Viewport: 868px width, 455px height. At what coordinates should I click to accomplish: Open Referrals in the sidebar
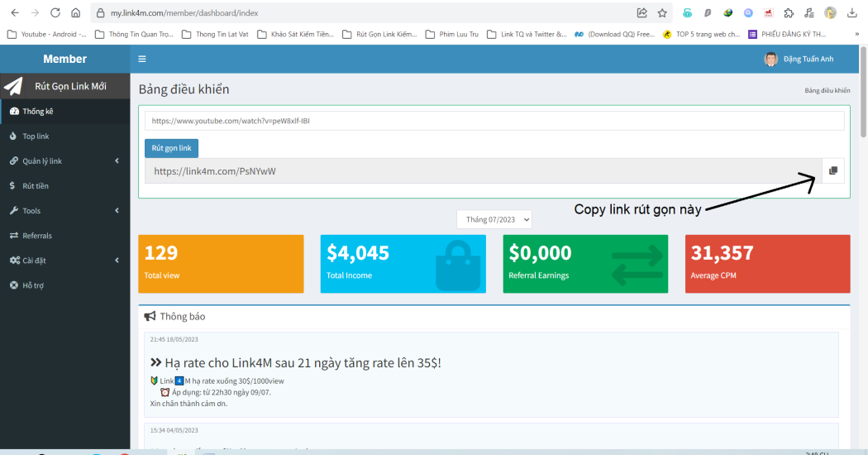tap(64, 236)
